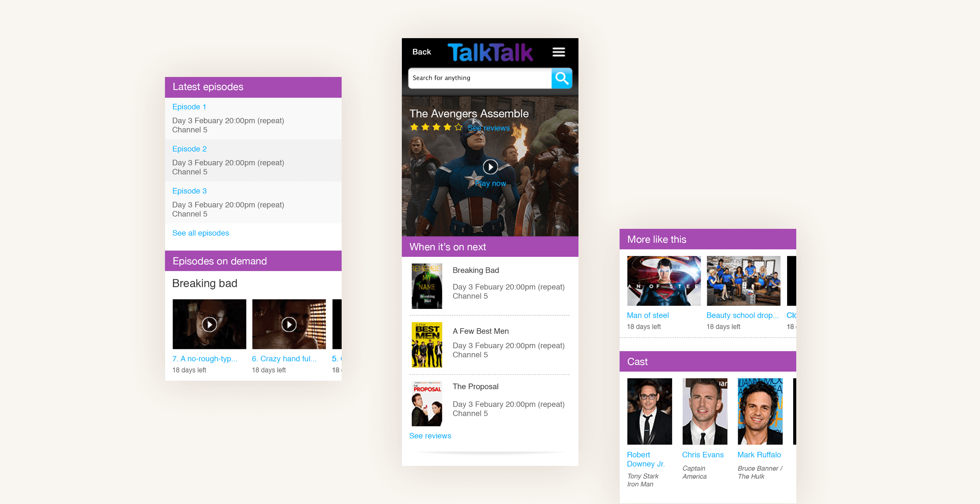The width and height of the screenshot is (980, 504).
Task: Click the hamburger menu icon
Action: [x=559, y=52]
